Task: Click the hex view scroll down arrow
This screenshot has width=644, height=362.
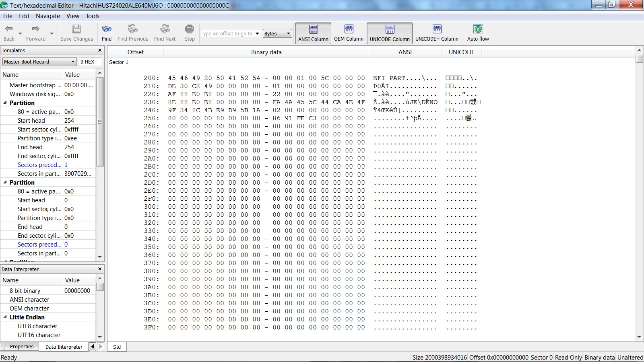Action: coord(639,337)
